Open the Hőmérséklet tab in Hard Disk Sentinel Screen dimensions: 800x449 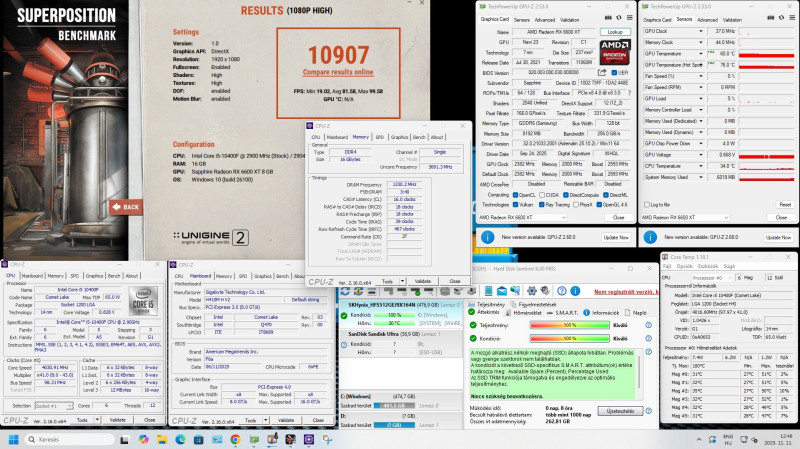coord(524,312)
